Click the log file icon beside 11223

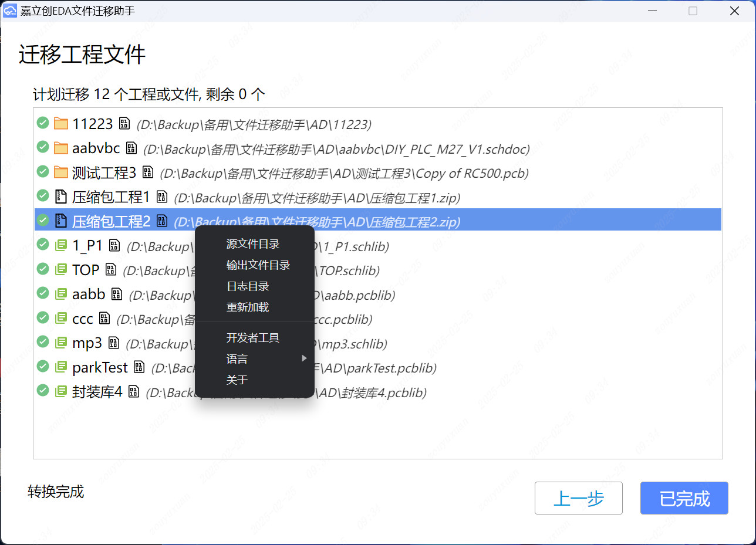pyautogui.click(x=124, y=124)
